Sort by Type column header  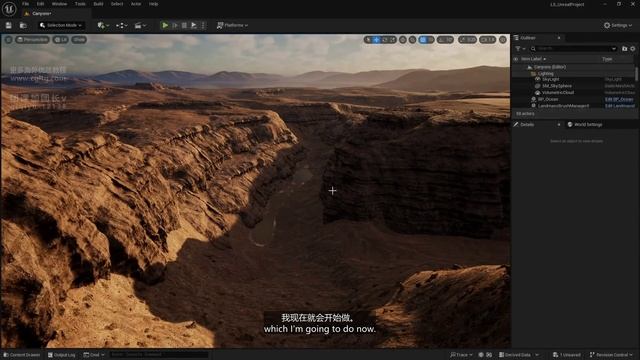tap(607, 59)
